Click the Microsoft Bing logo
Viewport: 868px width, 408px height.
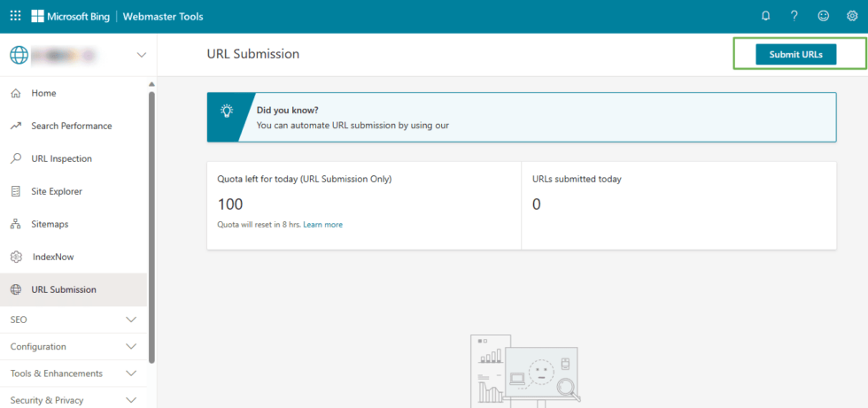coord(70,16)
